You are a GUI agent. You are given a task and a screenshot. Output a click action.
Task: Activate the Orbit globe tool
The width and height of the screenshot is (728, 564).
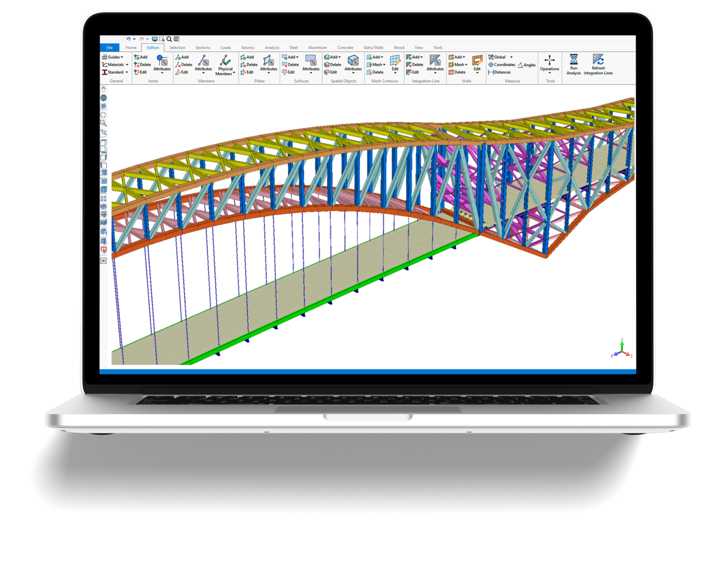104,99
